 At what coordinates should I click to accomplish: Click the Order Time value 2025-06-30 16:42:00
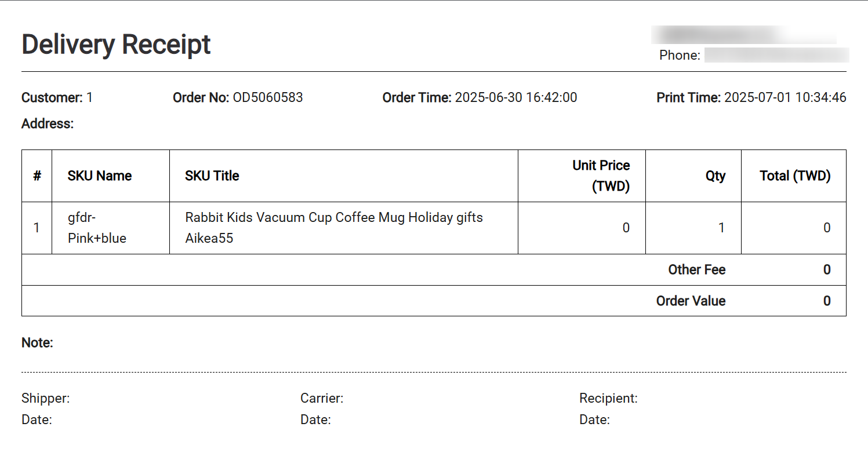tap(516, 97)
